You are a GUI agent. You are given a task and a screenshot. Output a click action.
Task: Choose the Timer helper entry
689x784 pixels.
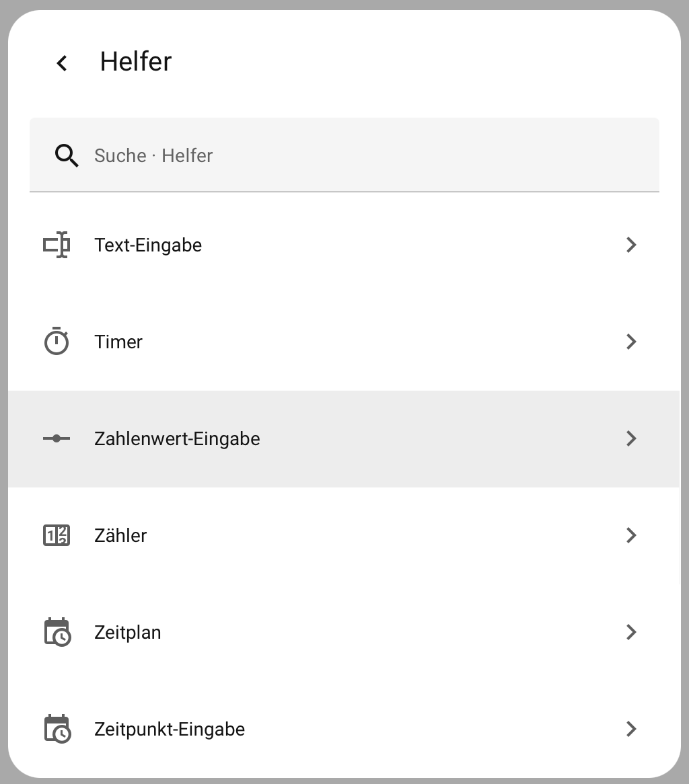tap(118, 342)
